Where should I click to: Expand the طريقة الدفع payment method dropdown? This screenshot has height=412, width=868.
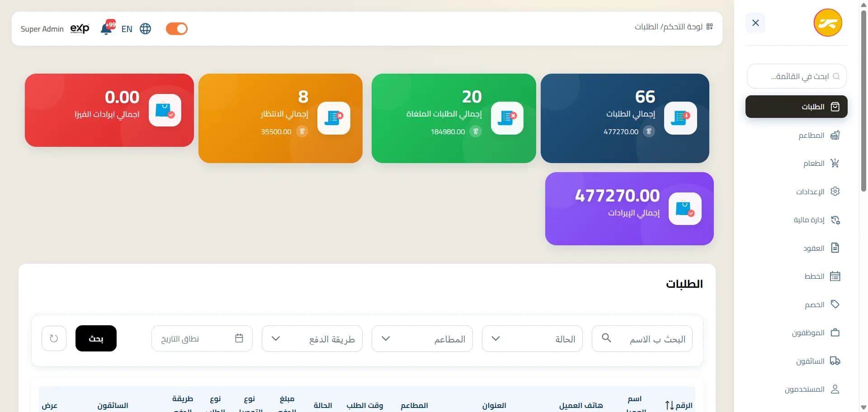point(312,338)
